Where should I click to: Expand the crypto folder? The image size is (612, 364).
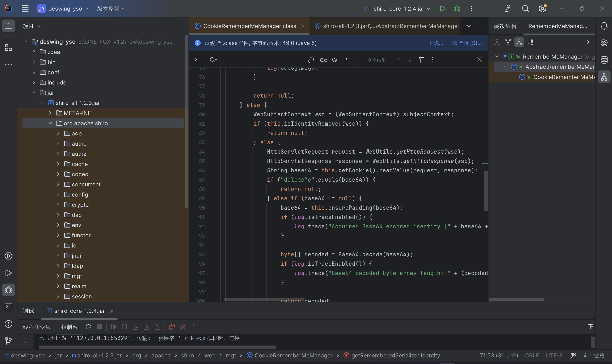(x=58, y=205)
